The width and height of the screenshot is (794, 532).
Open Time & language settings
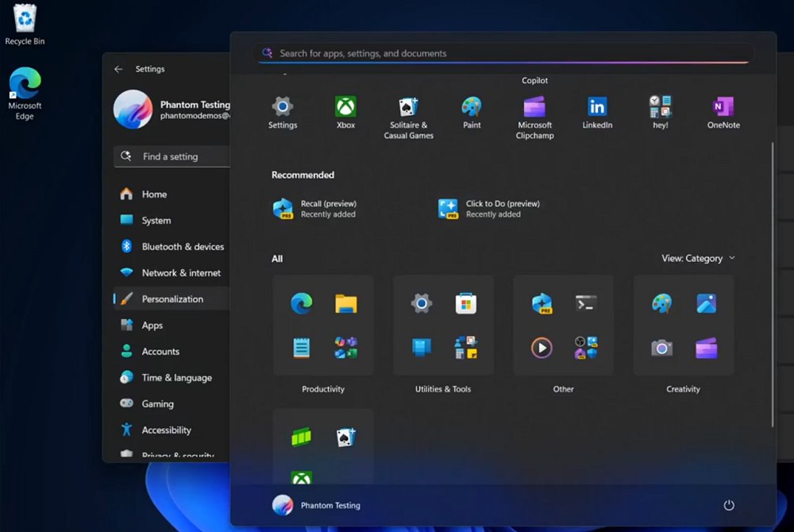pyautogui.click(x=172, y=378)
